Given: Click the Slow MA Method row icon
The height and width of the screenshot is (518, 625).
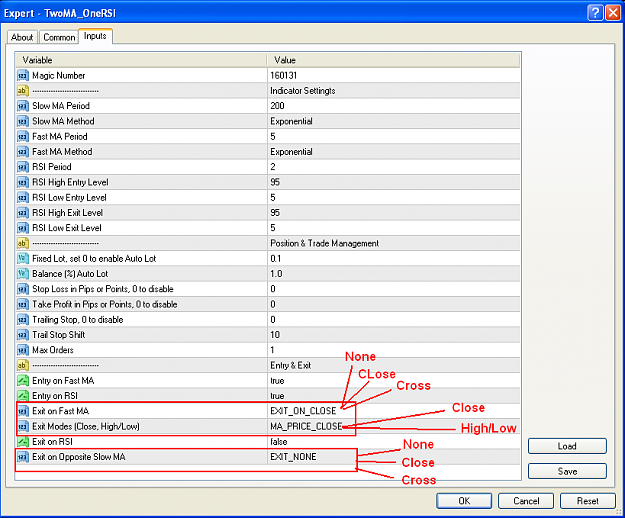Looking at the screenshot, I should pyautogui.click(x=23, y=121).
